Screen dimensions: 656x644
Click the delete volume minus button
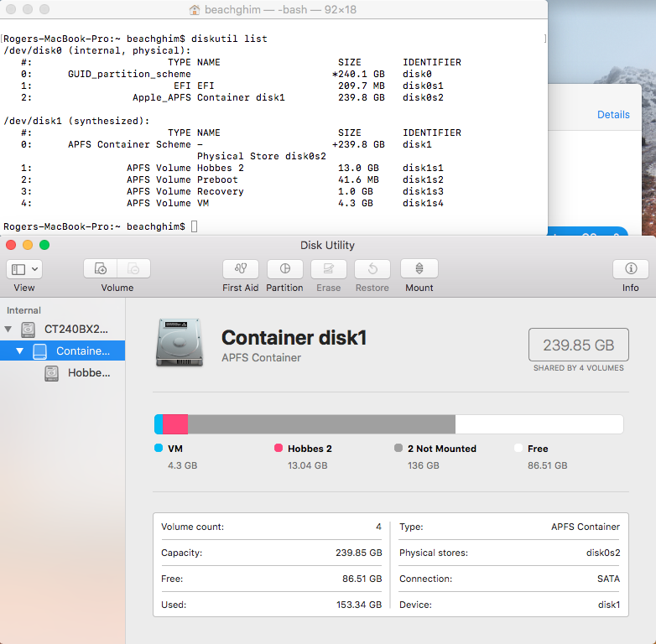point(133,268)
